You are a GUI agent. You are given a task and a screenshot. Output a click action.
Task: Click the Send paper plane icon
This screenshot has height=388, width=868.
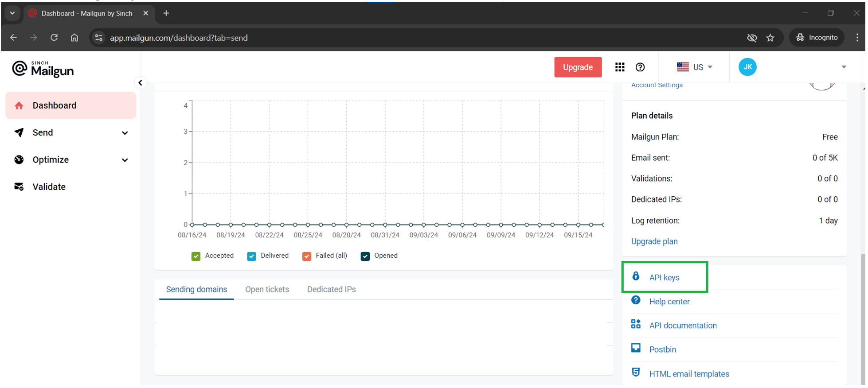click(19, 132)
